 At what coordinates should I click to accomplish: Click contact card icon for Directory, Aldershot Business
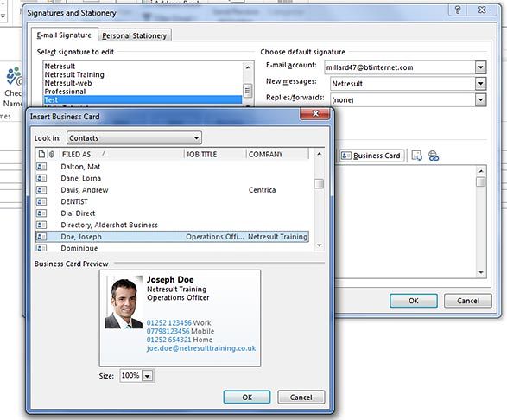point(41,225)
